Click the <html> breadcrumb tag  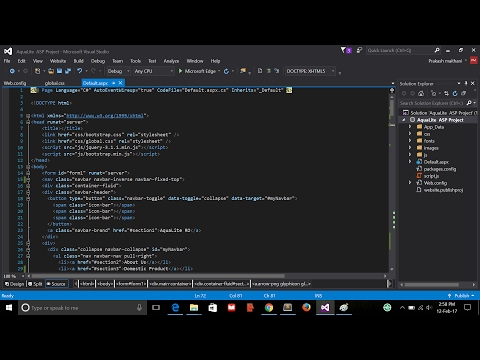point(87,284)
